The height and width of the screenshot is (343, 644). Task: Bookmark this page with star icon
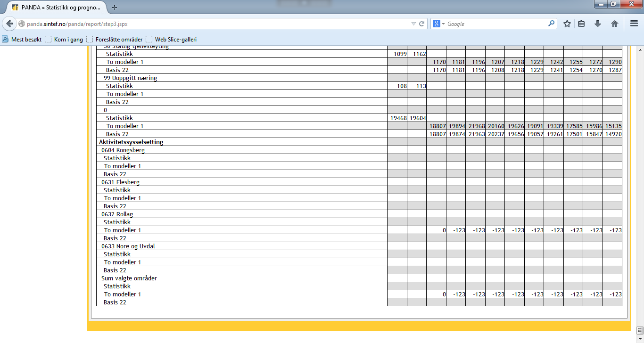pos(567,24)
